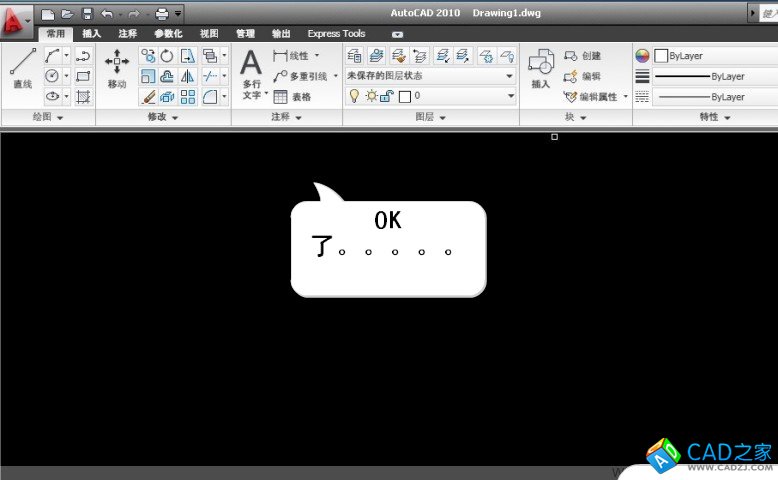The image size is (778, 480).
Task: Undo the last action
Action: click(107, 14)
